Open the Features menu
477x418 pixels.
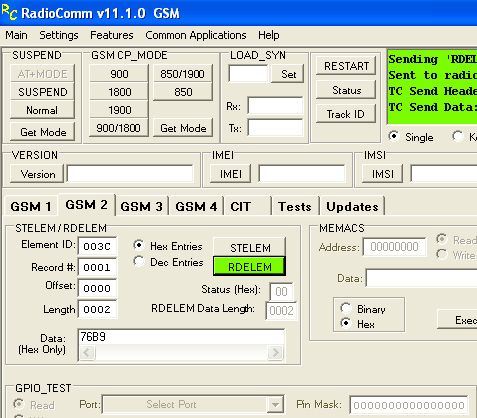(x=112, y=35)
